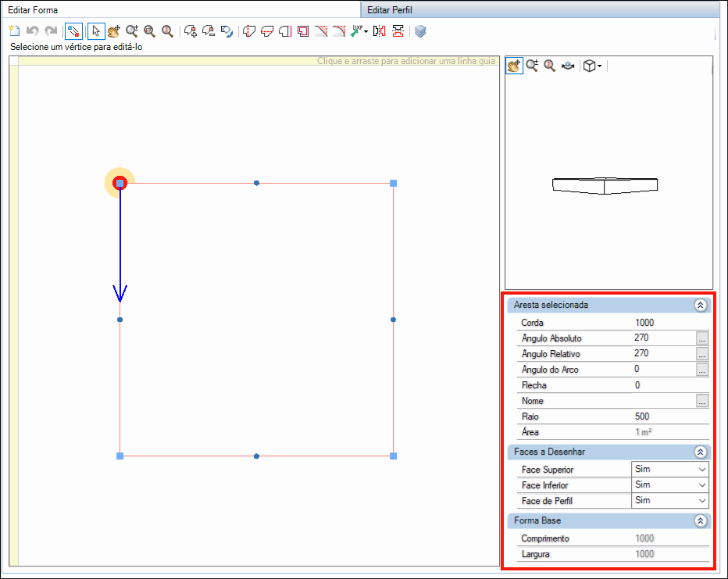The image size is (728, 579).
Task: Click the mirror shape horizontally icon
Action: (380, 31)
